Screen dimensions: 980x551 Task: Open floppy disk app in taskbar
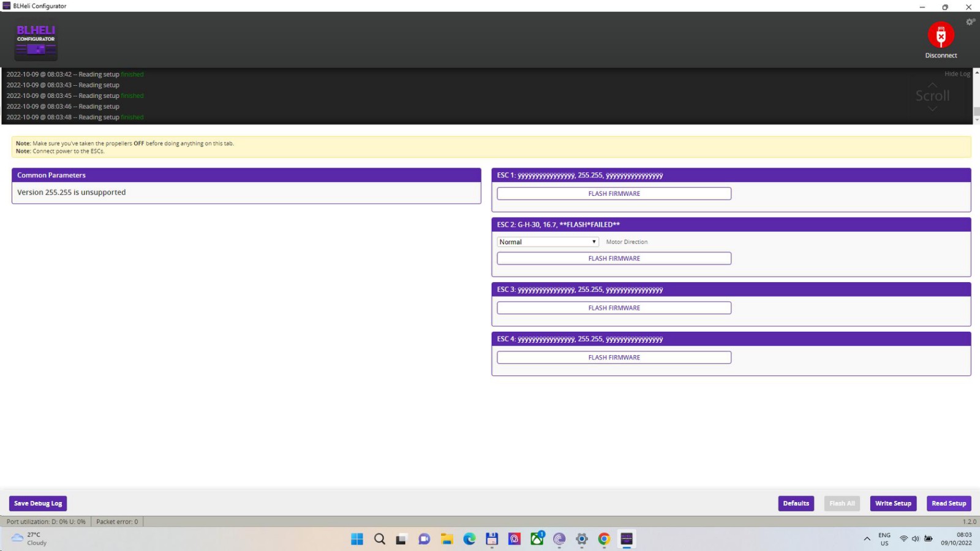tap(492, 539)
